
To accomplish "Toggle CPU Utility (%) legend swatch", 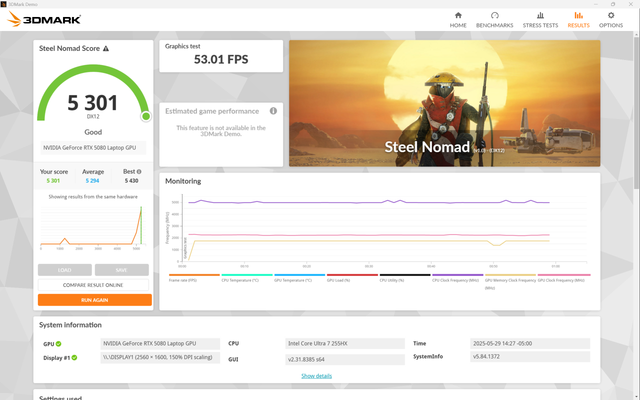I will click(x=405, y=275).
